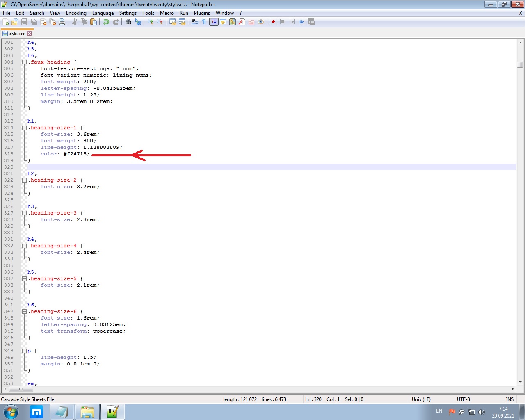The image size is (525, 420).
Task: Click vertical scrollbar down arrow
Action: [520, 382]
